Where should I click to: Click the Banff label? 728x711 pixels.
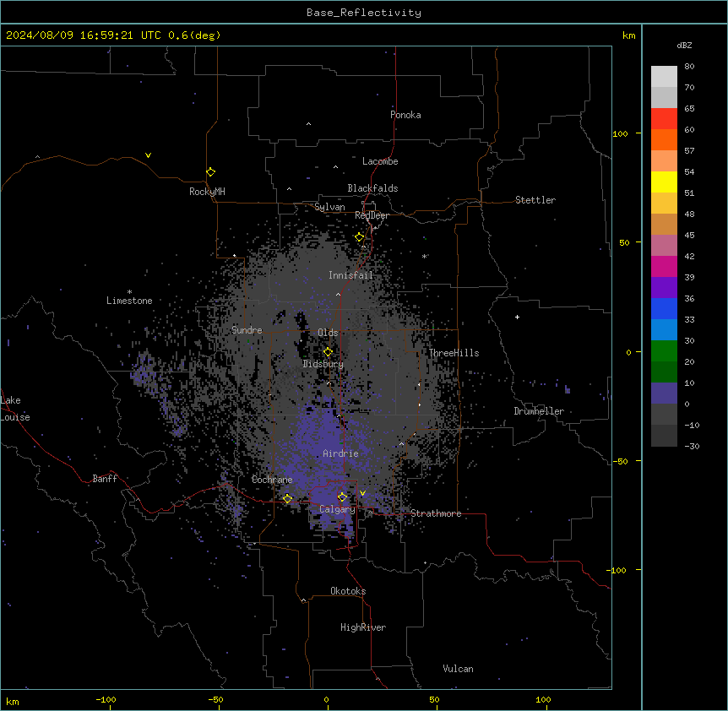pos(105,479)
